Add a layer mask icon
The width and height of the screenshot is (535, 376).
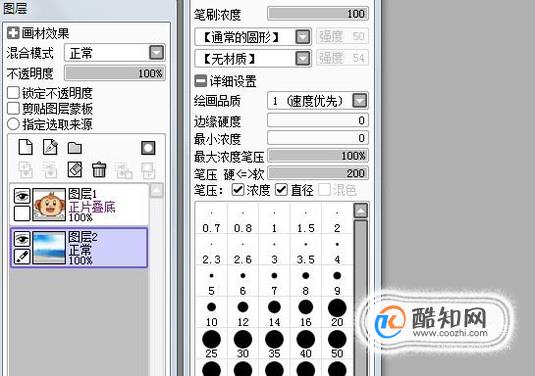click(148, 148)
